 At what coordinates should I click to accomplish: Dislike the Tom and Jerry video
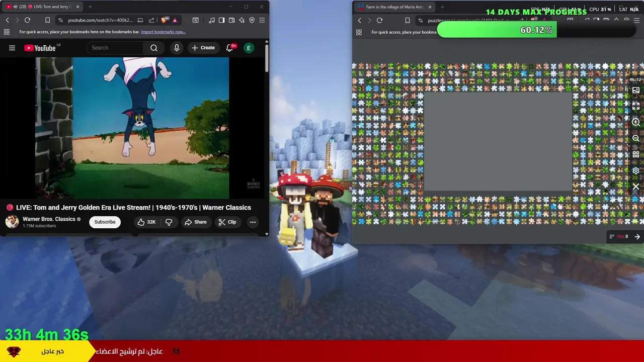click(x=169, y=222)
